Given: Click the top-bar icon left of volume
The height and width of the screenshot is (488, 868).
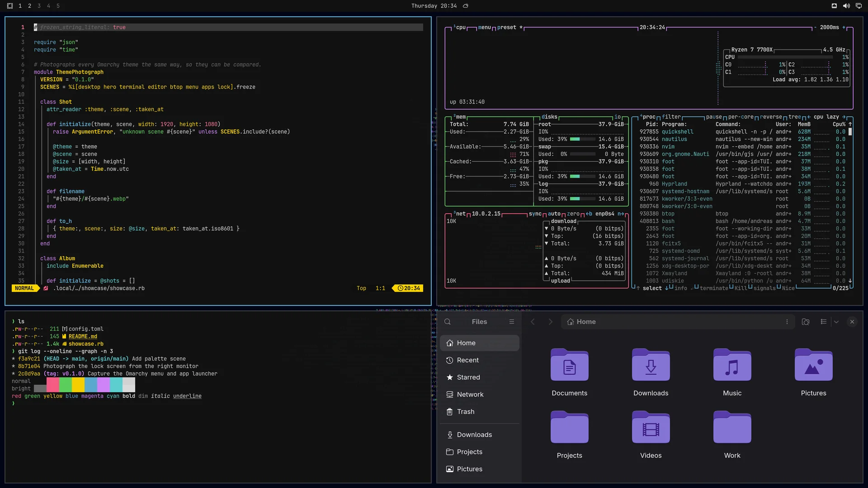Looking at the screenshot, I should click(834, 6).
